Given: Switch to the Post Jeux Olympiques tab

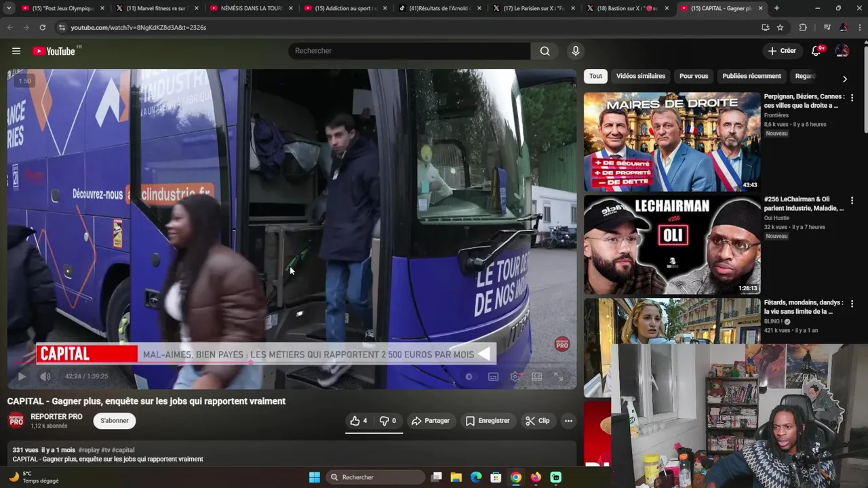Looking at the screenshot, I should pos(63,8).
